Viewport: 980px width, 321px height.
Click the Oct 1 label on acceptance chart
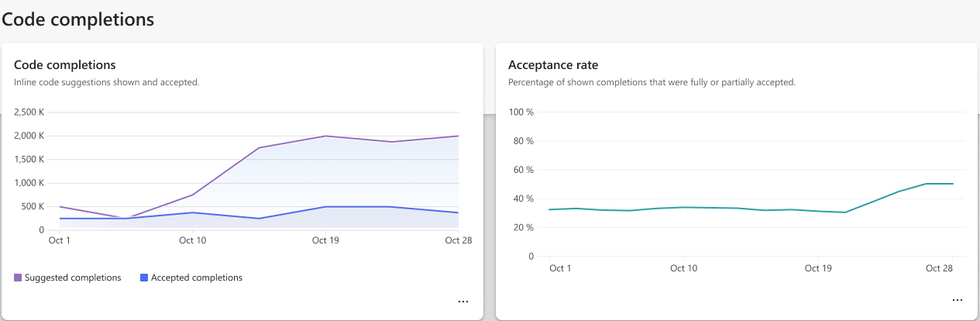click(560, 268)
